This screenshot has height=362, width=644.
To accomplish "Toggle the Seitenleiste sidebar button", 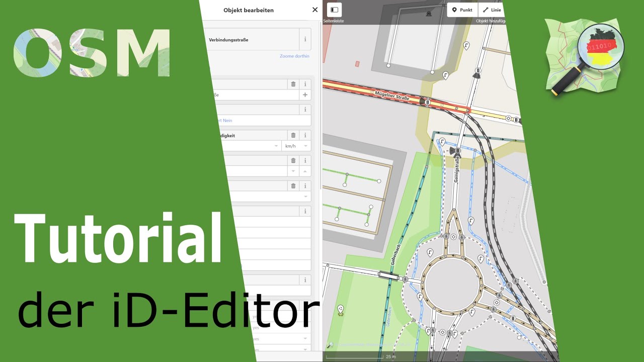I will coord(334,10).
